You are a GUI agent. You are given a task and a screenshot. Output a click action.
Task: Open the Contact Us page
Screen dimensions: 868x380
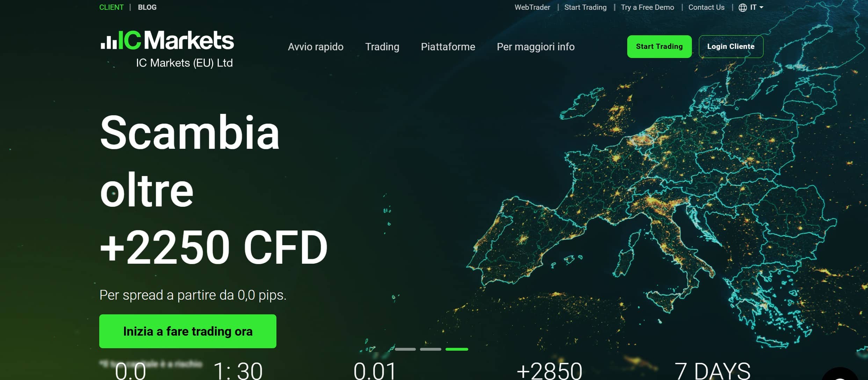pyautogui.click(x=706, y=7)
